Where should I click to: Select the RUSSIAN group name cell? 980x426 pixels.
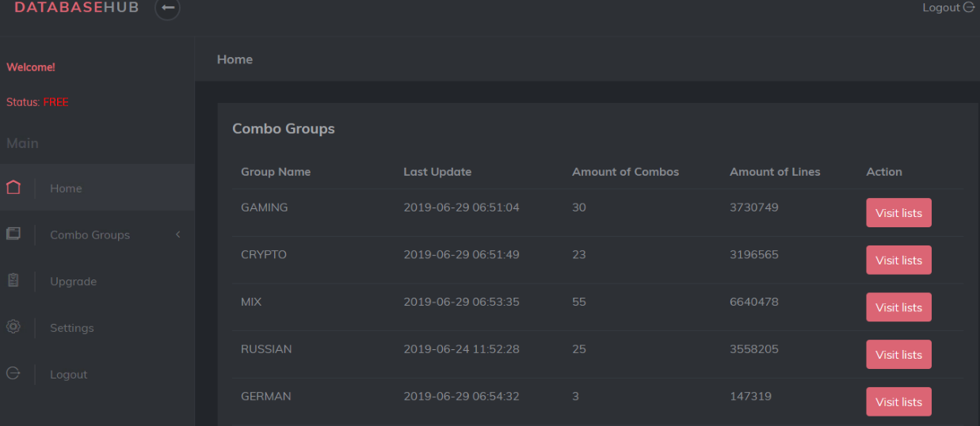click(x=266, y=348)
